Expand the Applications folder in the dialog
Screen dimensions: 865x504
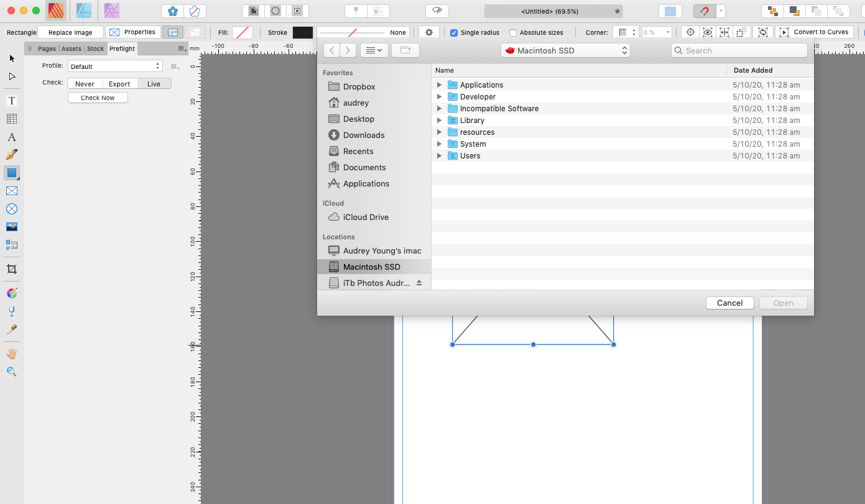pos(440,85)
